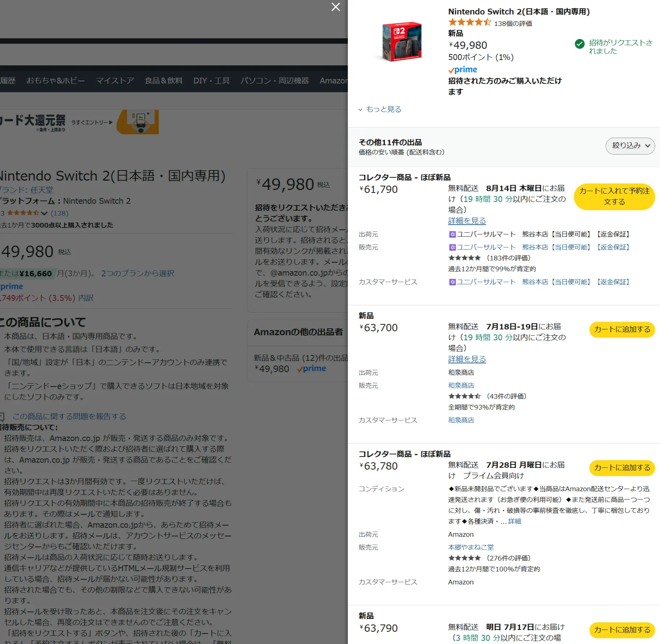
Task: Click the ¥61,790 price text
Action: coord(378,189)
